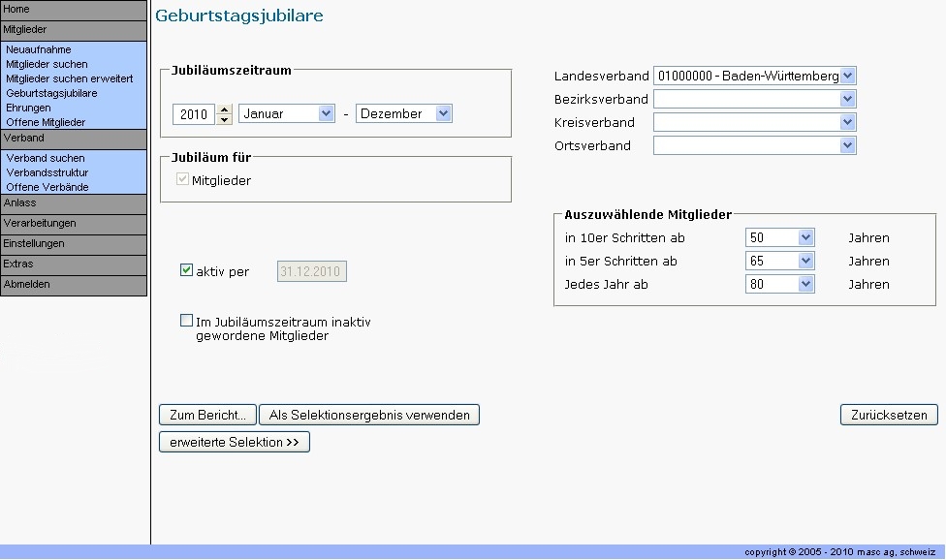Decrease the year with the spinner down arrow
The height and width of the screenshot is (560, 946).
(x=225, y=119)
